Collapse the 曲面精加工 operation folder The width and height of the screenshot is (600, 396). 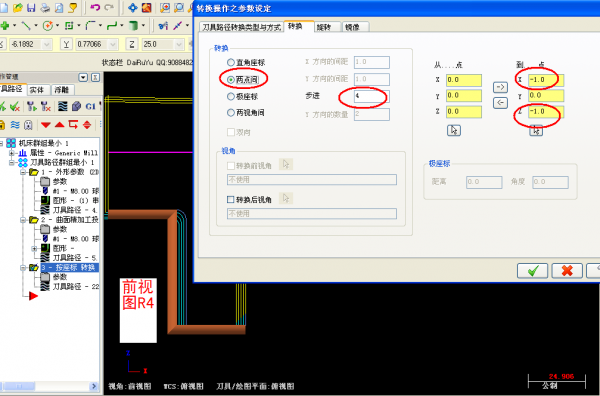point(23,220)
